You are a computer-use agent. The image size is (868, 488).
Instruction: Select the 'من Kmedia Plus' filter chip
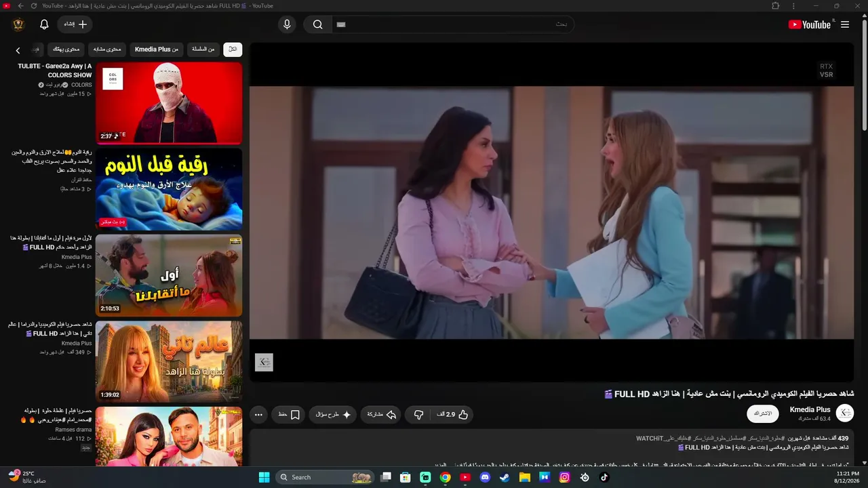click(x=157, y=49)
